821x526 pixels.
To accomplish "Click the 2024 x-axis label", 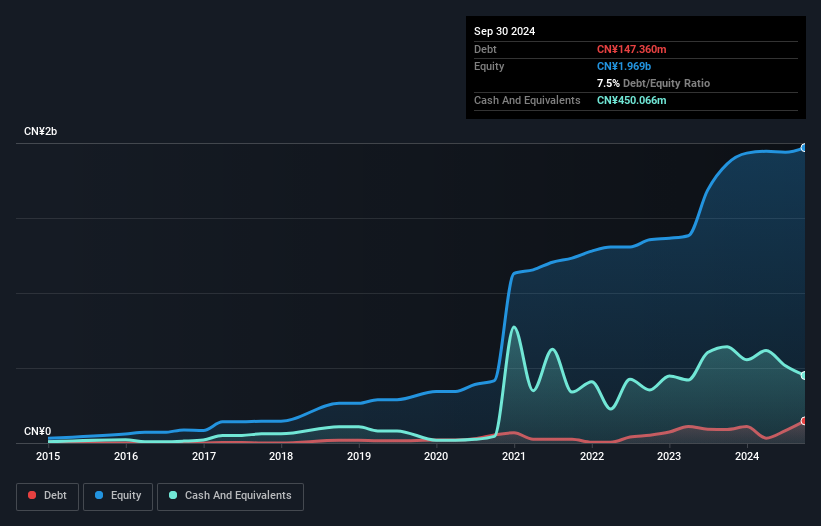I will pyautogui.click(x=747, y=456).
